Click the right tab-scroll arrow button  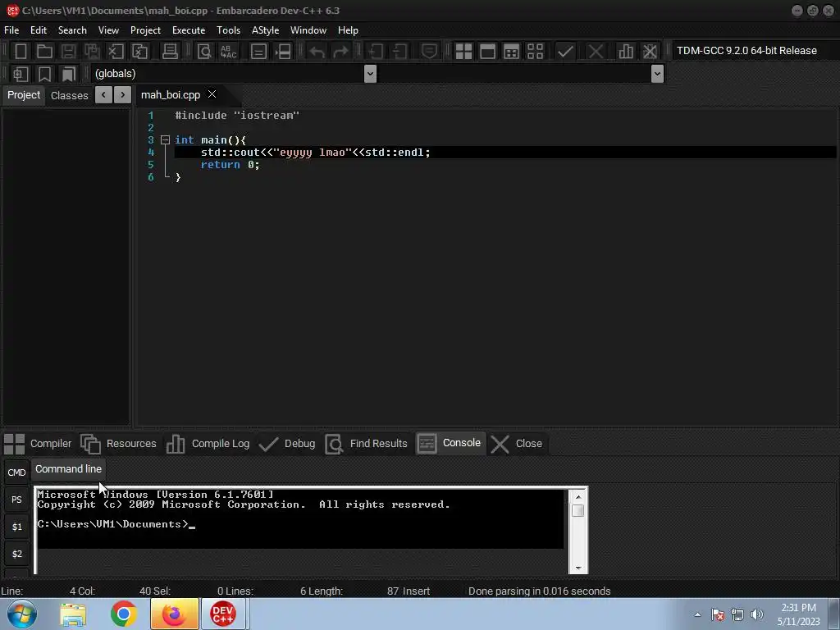pos(123,95)
